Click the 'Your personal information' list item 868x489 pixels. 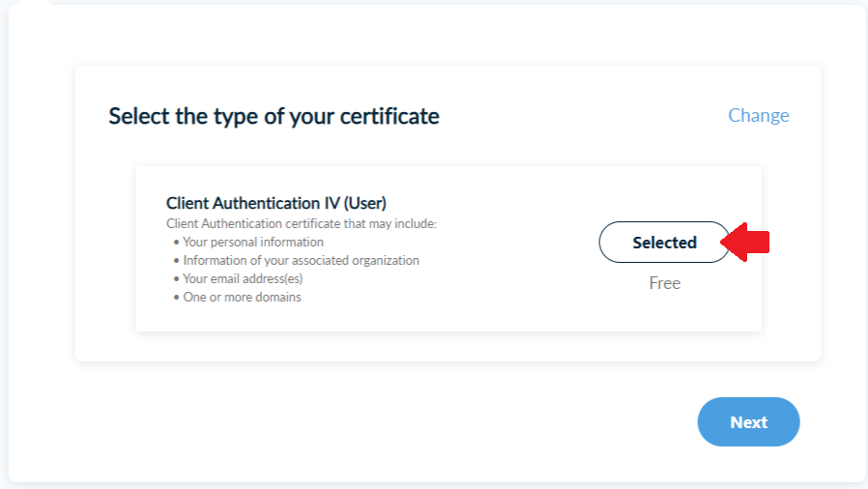click(x=253, y=242)
